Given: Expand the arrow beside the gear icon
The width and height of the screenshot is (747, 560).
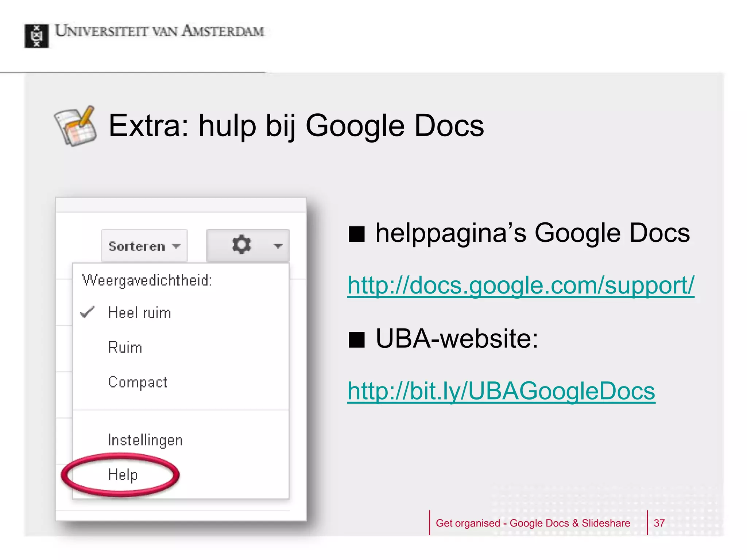Looking at the screenshot, I should click(x=278, y=246).
